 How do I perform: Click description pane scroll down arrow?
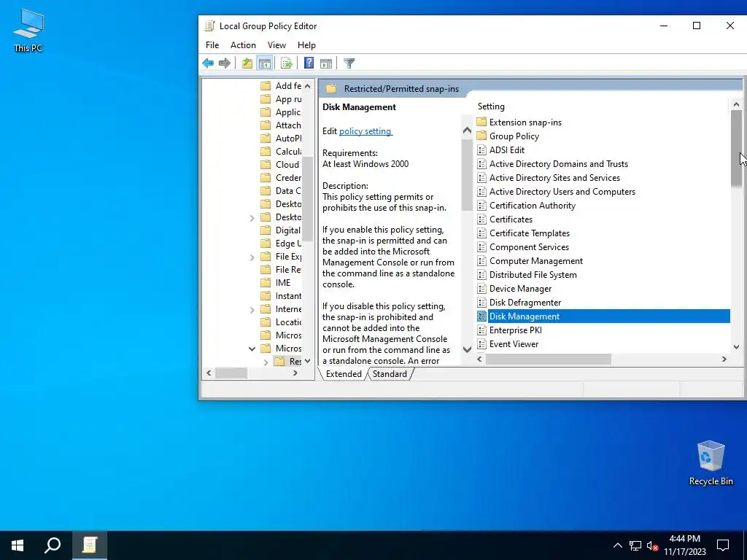tap(467, 349)
